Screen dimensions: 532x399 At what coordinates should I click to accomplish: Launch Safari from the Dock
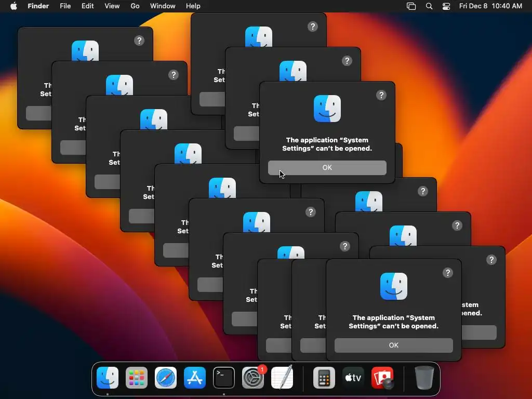click(x=166, y=378)
